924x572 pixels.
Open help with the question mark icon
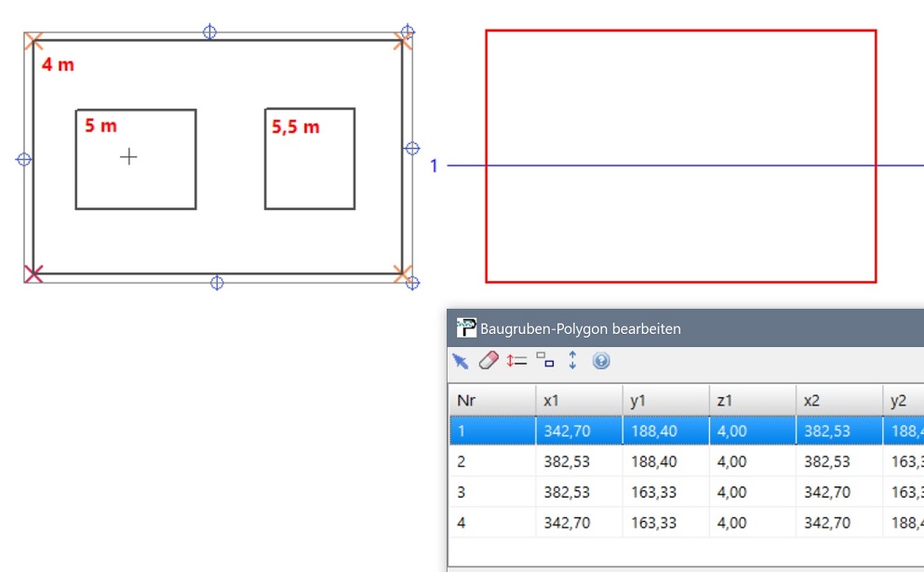tap(601, 361)
